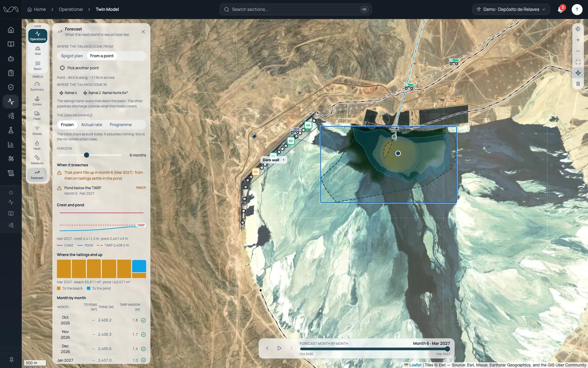This screenshot has height=368, width=588.
Task: Toggle Ramal 4 pipeline chip
Action: pyautogui.click(x=68, y=93)
